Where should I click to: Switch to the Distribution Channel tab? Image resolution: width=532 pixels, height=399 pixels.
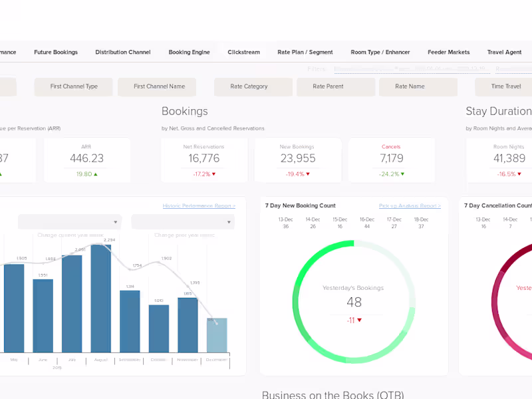(x=123, y=52)
